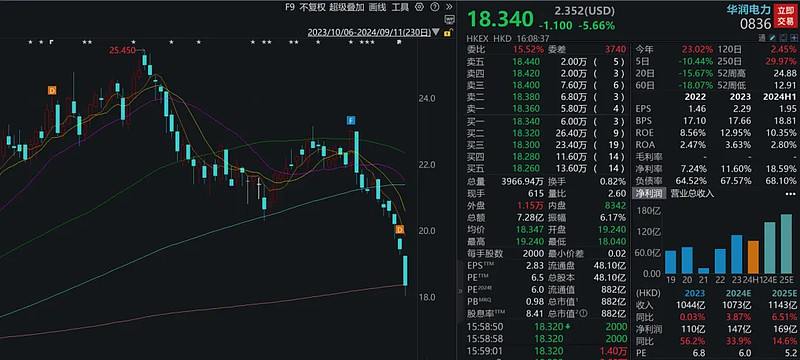Expand toolbar with double-chevron arrows

(x=448, y=7)
